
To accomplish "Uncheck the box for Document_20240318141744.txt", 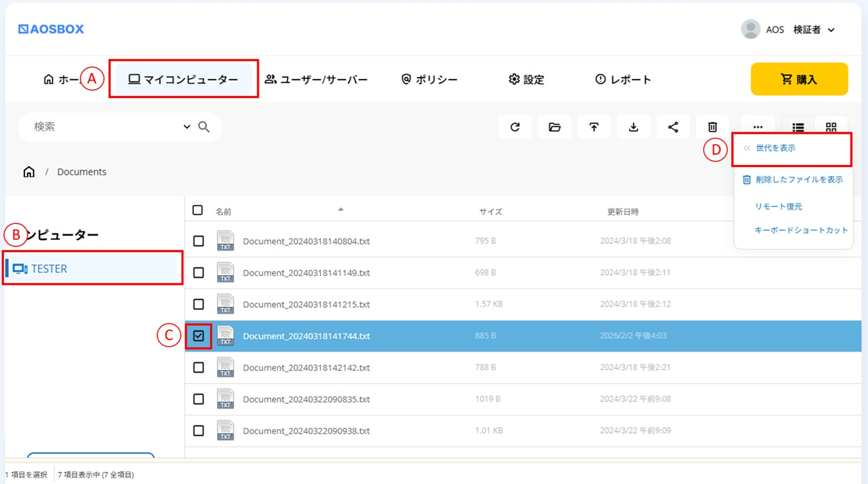I will pyautogui.click(x=199, y=336).
